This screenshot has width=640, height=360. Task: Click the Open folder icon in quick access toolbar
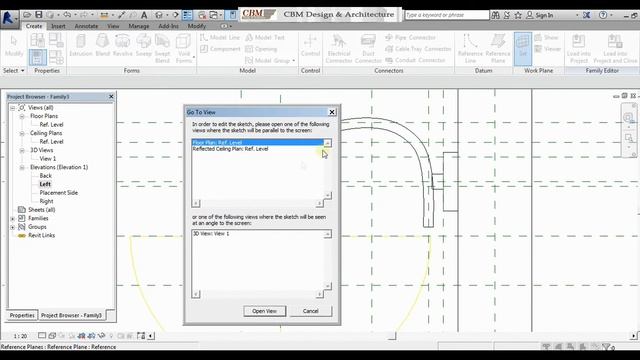coord(27,15)
